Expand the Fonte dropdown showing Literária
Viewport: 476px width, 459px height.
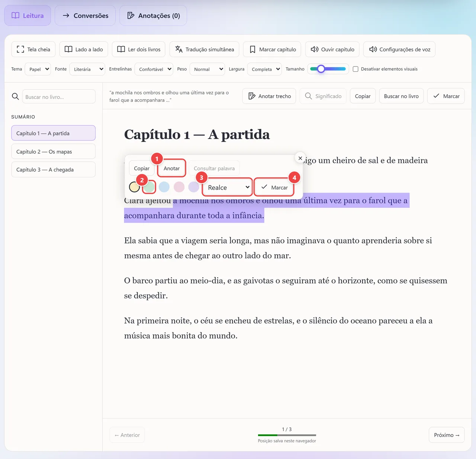click(87, 69)
